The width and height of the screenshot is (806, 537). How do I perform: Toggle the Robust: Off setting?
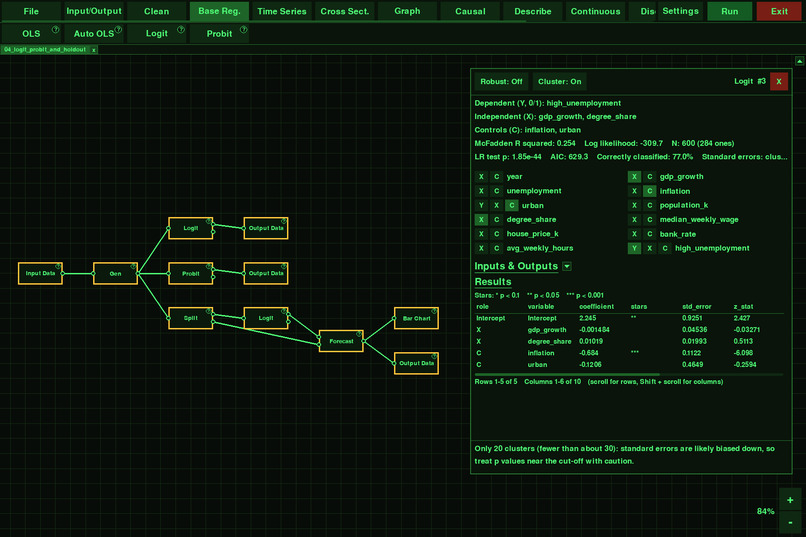501,81
